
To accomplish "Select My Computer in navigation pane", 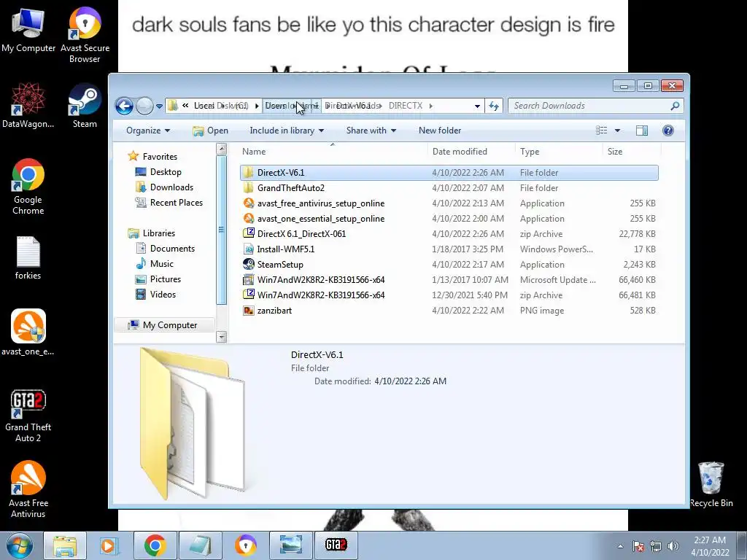I will [163, 324].
